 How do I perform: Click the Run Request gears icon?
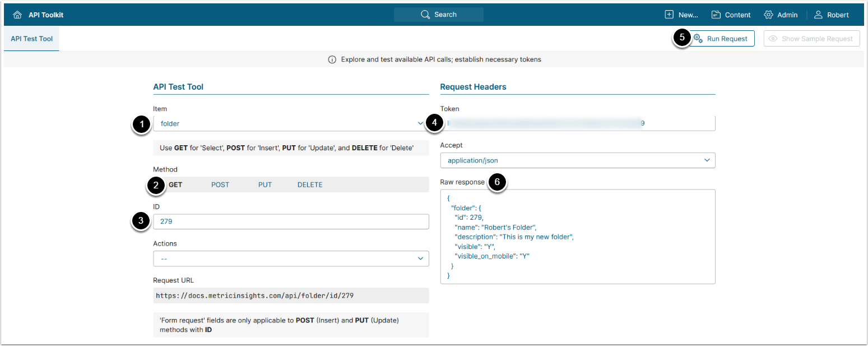[x=698, y=39]
